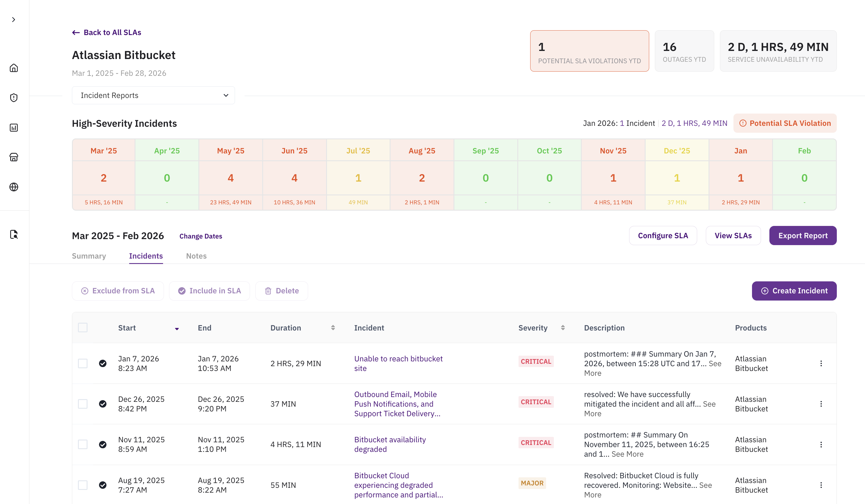
Task: Click the document search sidebar icon
Action: 14,234
